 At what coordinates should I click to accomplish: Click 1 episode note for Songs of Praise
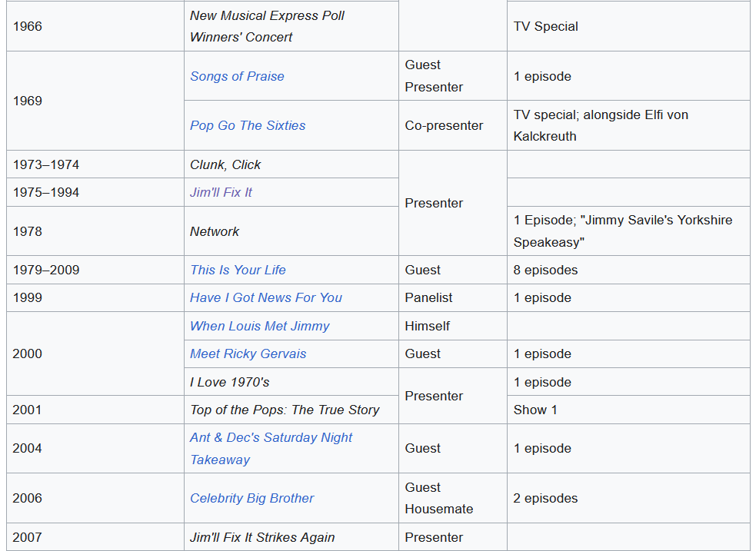click(x=542, y=76)
